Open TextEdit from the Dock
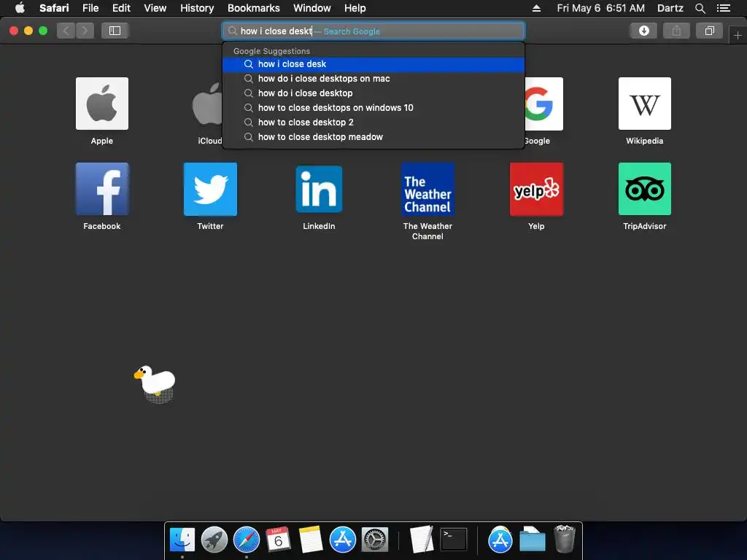The image size is (747, 560). click(x=422, y=540)
